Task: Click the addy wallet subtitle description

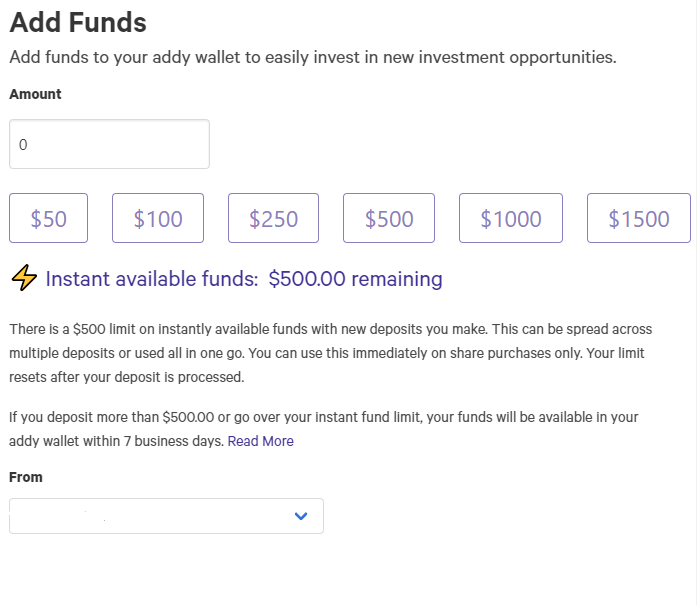Action: click(x=312, y=57)
